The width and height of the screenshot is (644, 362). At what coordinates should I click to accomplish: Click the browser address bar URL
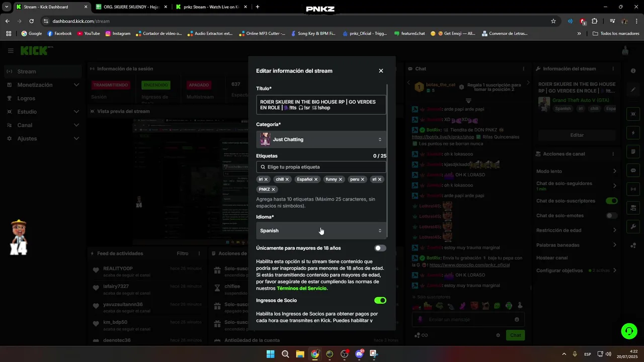[x=81, y=21]
